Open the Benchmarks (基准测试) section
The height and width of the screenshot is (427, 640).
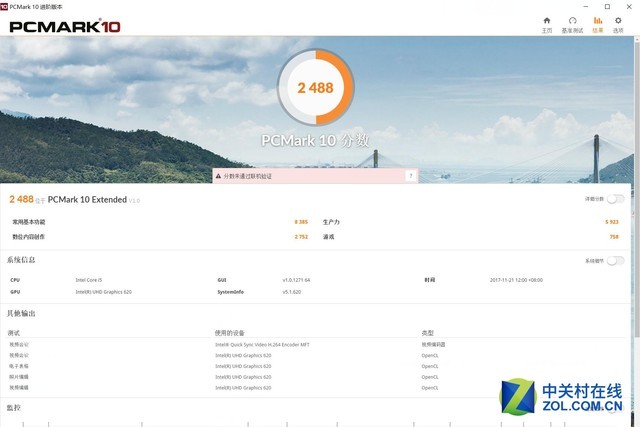572,25
